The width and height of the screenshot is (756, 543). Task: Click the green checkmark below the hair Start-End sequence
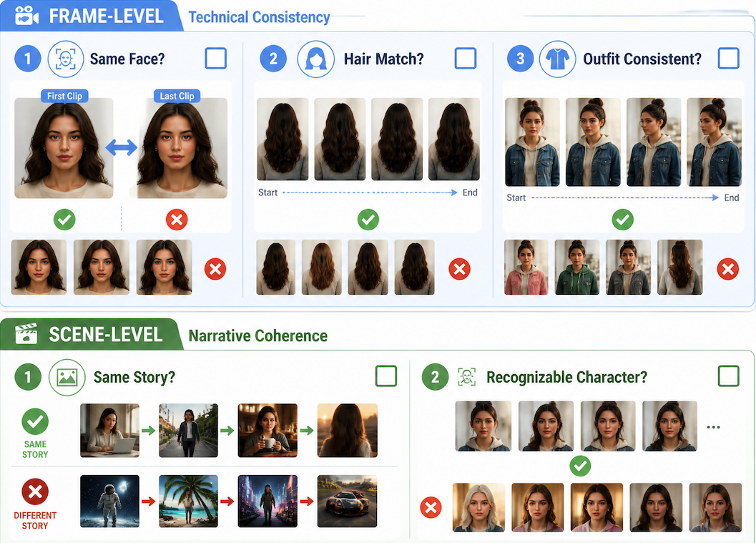pyautogui.click(x=368, y=220)
